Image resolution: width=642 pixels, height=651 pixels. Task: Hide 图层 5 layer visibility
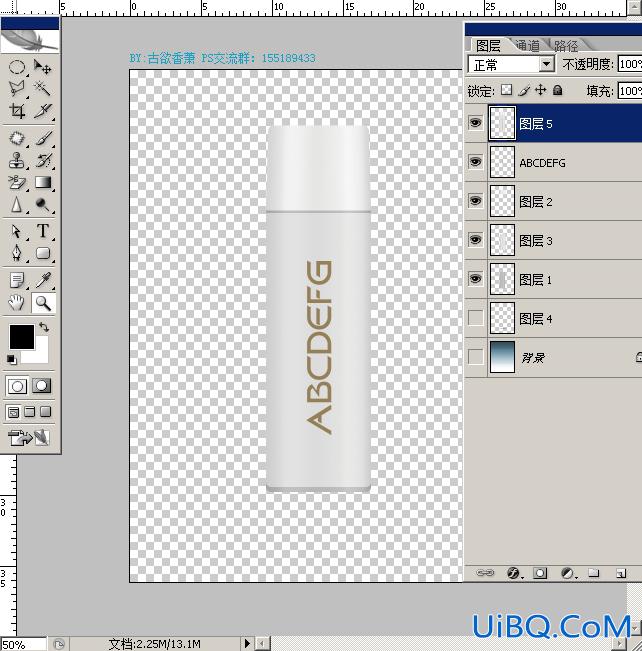coord(475,122)
